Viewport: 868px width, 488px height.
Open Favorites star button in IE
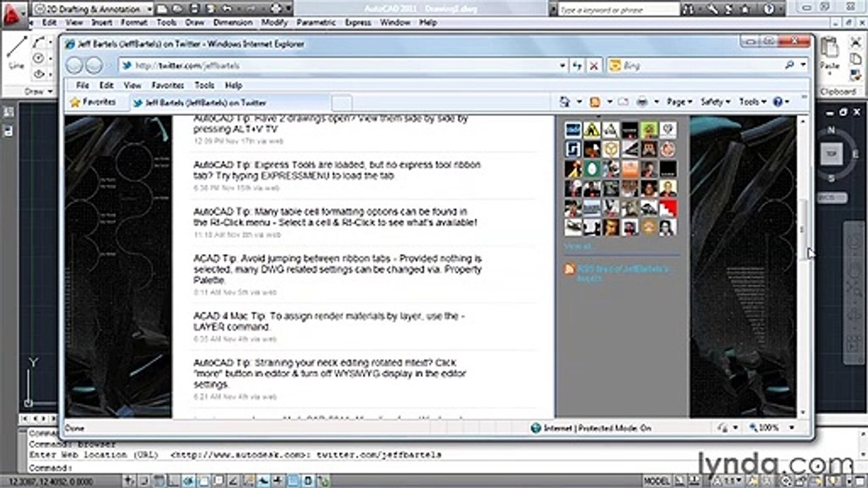coord(93,102)
